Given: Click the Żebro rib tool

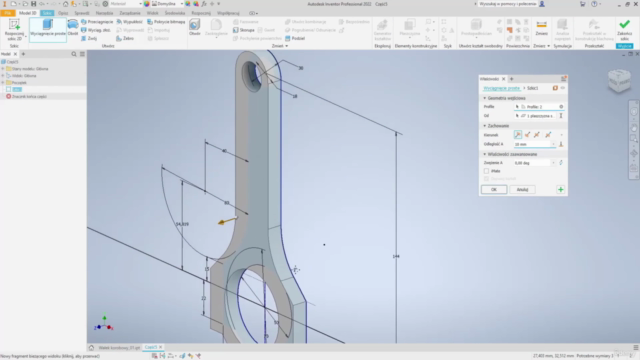Looking at the screenshot, I should pos(125,38).
